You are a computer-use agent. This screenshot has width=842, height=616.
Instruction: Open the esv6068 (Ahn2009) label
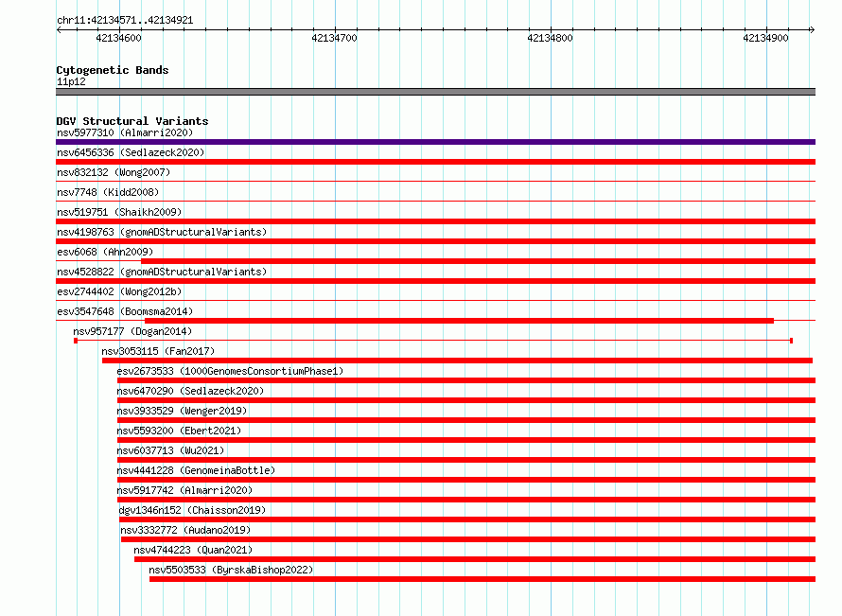pos(105,252)
